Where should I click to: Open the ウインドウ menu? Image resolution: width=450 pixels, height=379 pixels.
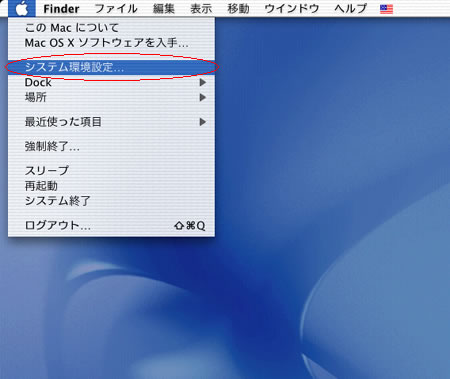pyautogui.click(x=292, y=9)
